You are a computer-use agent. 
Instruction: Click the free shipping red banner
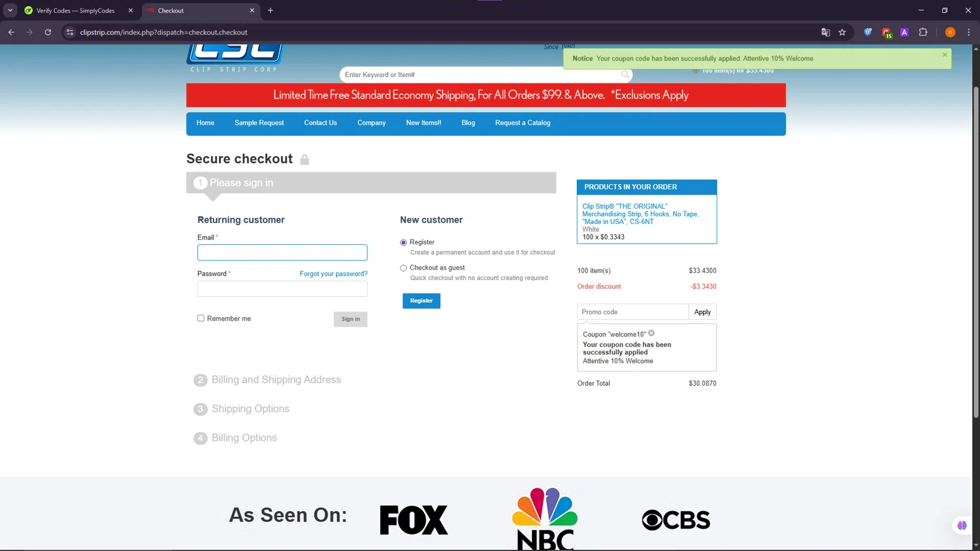(x=486, y=95)
